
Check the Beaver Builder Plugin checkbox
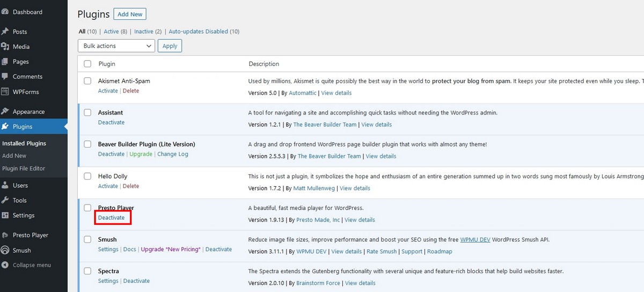(x=87, y=144)
